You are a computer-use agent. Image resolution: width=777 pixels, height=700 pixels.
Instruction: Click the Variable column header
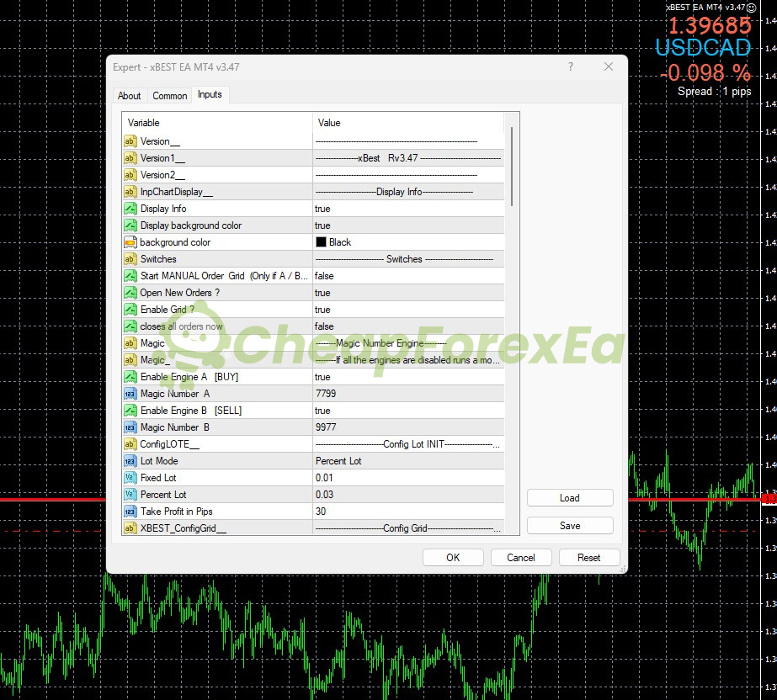217,122
